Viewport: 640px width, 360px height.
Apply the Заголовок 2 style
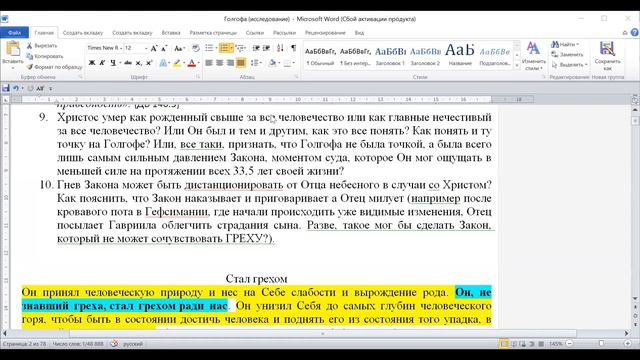click(425, 56)
